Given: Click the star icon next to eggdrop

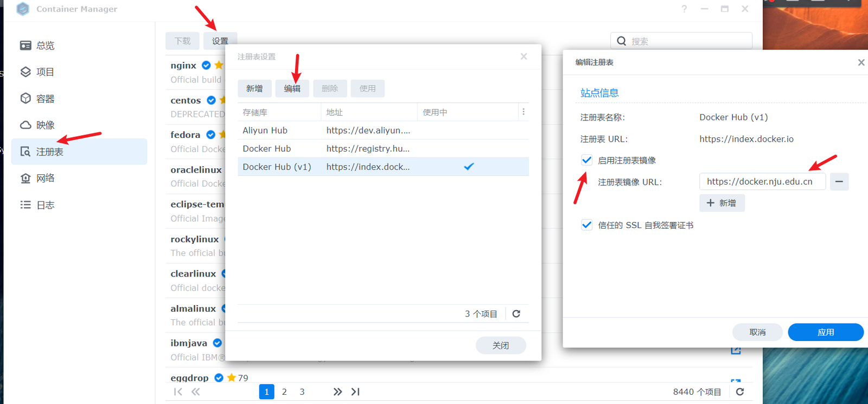Looking at the screenshot, I should [232, 377].
